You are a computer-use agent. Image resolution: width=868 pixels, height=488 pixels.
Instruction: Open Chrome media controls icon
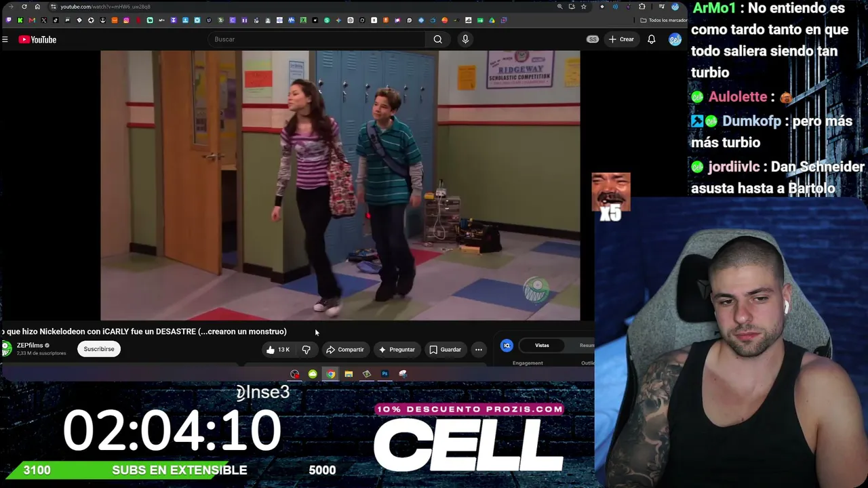click(662, 7)
